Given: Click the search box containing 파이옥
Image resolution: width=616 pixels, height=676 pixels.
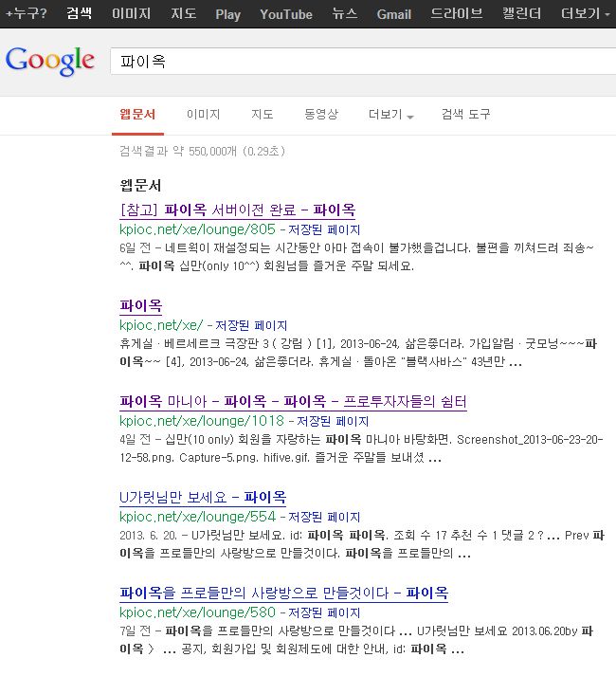Looking at the screenshot, I should (363, 62).
